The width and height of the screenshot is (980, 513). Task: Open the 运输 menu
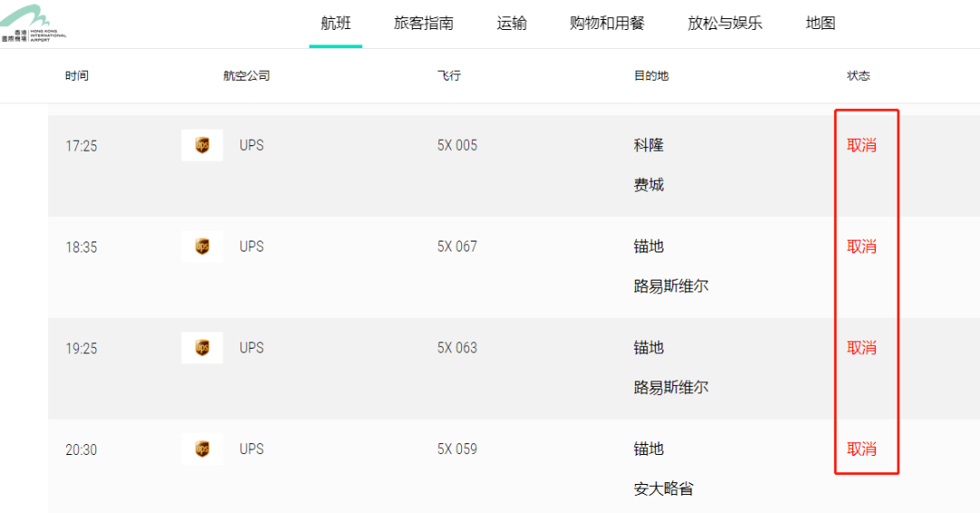coord(511,24)
